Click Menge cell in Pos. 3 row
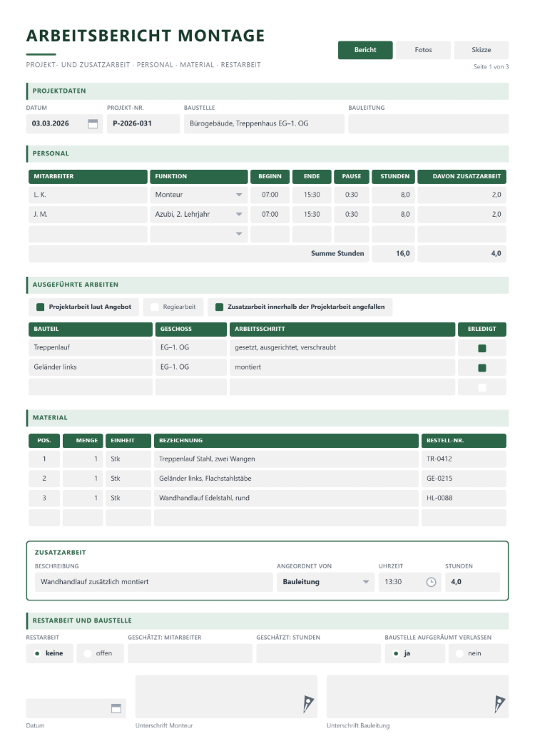 click(x=83, y=498)
